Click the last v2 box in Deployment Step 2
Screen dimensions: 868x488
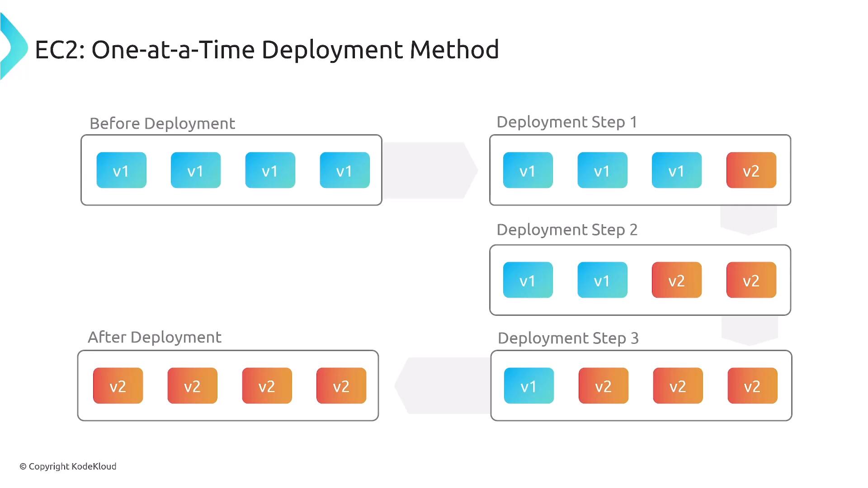[x=751, y=280]
